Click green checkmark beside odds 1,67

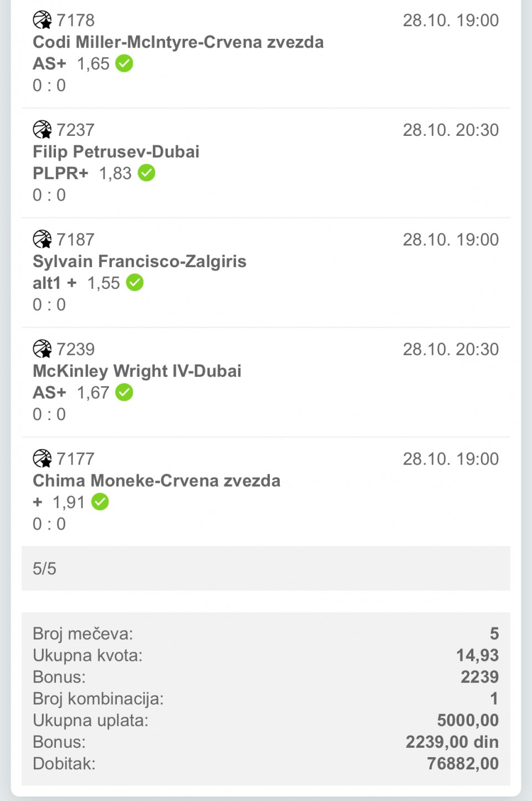coord(124,392)
